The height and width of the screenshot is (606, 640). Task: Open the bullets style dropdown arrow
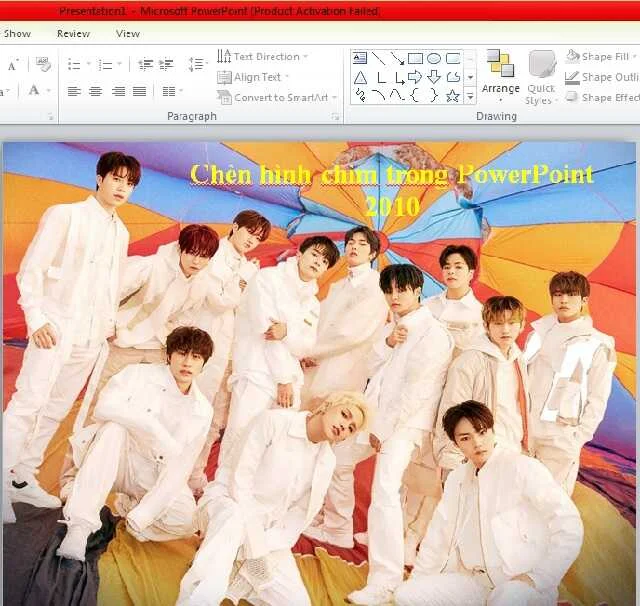[88, 64]
